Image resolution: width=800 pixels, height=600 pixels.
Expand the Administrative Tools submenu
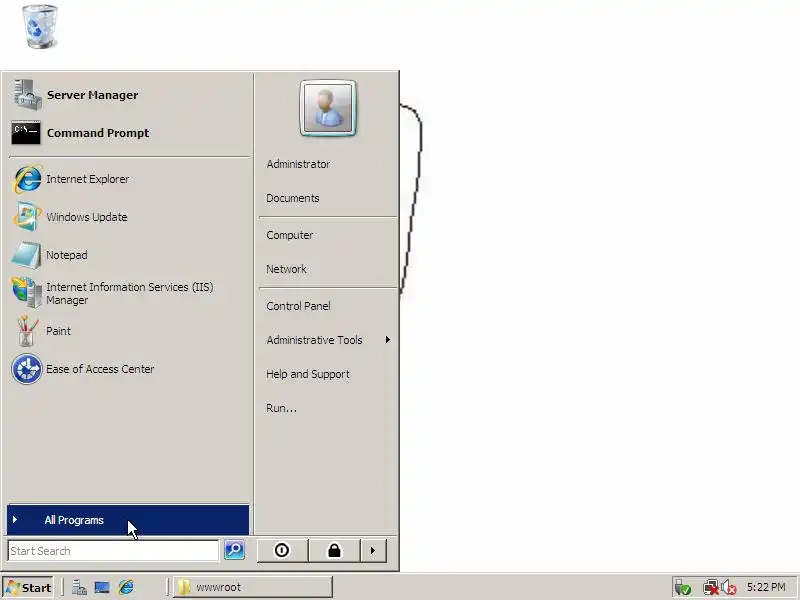(328, 340)
